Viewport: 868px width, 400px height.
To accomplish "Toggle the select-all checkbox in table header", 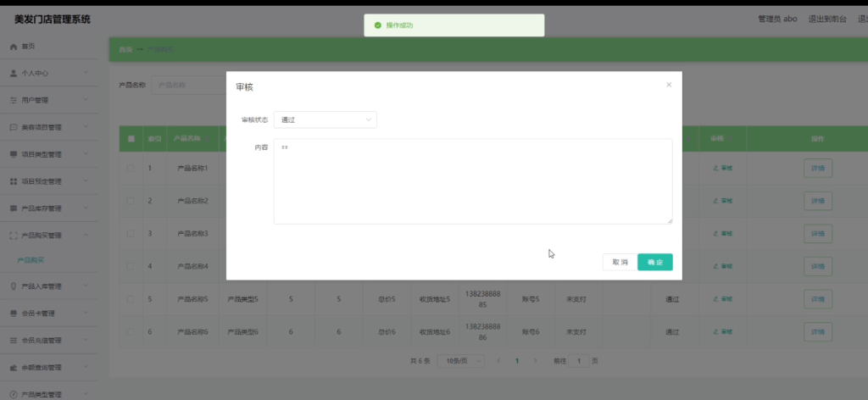I will point(131,139).
